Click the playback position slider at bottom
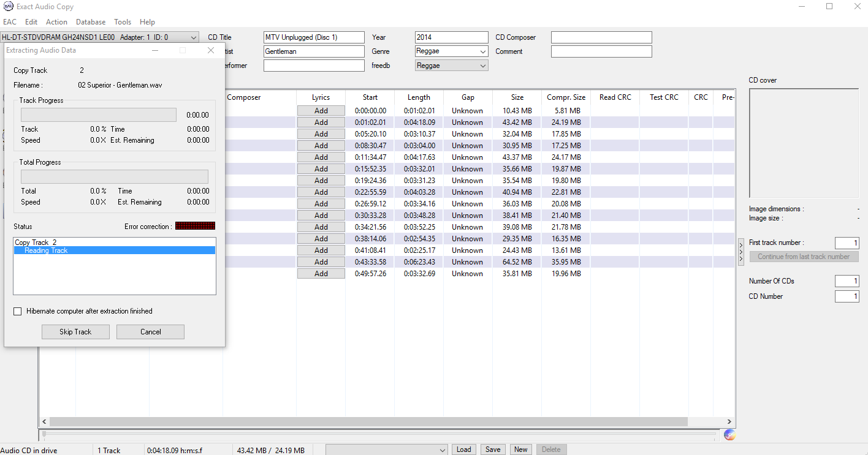868x455 pixels. (x=379, y=434)
